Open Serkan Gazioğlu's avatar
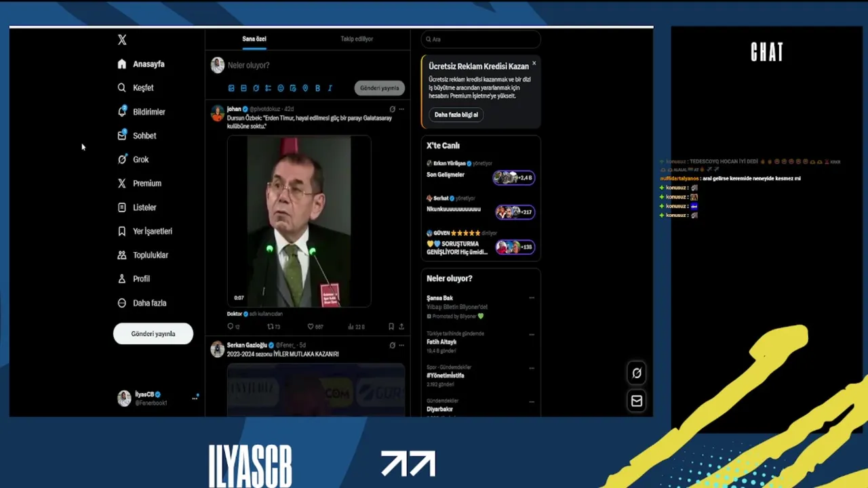The height and width of the screenshot is (488, 868). (218, 349)
